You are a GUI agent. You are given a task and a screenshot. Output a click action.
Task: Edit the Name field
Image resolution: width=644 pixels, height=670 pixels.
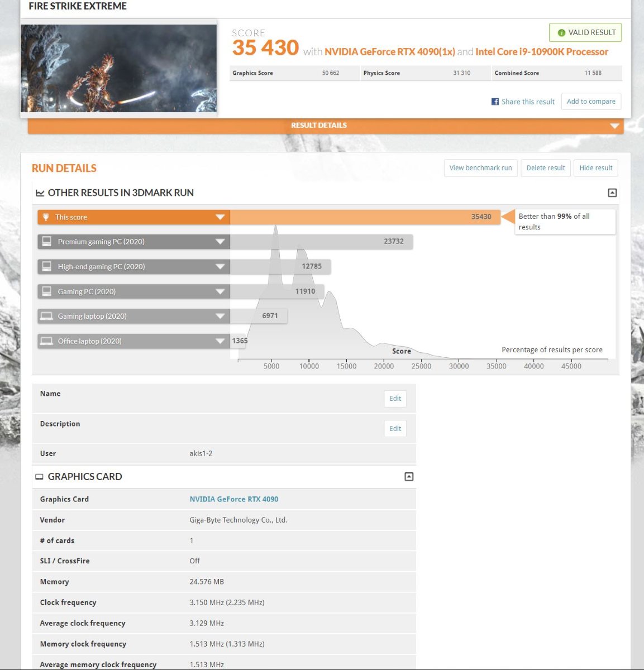pyautogui.click(x=395, y=399)
